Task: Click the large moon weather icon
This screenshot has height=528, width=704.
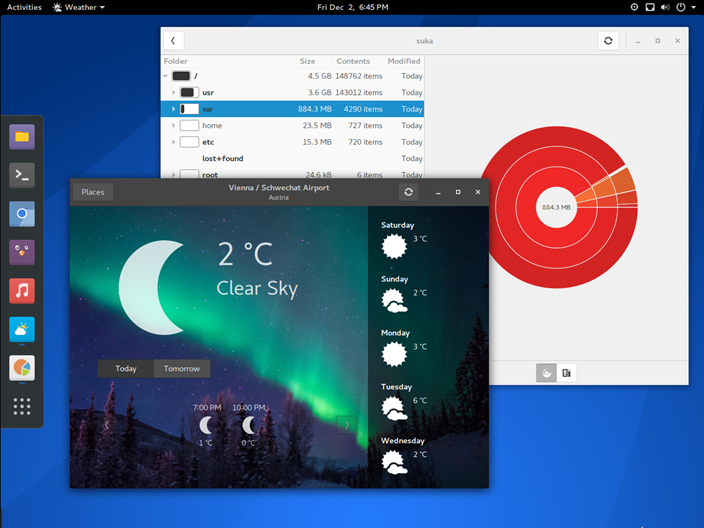Action: (x=152, y=287)
